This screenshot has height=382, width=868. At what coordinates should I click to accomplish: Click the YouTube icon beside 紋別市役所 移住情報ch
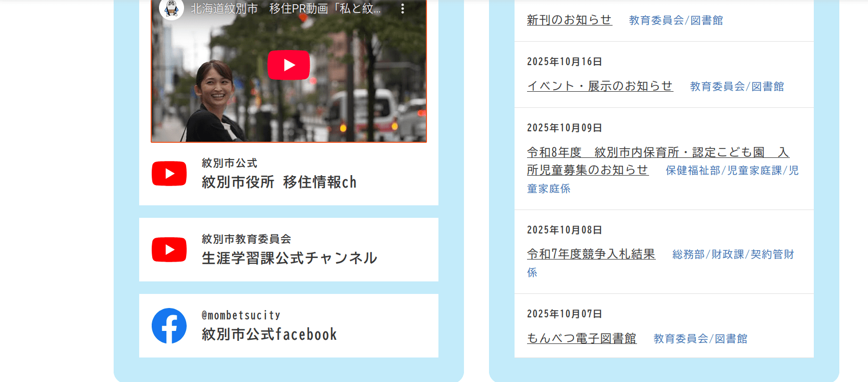[169, 174]
